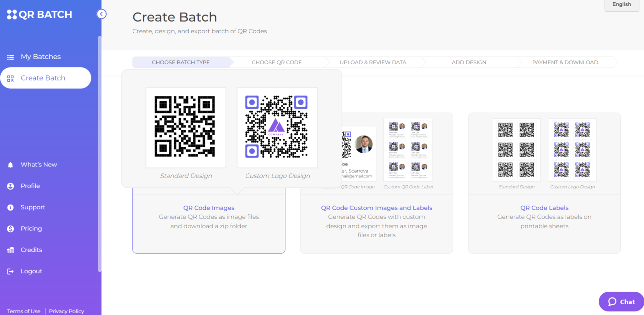The image size is (644, 315).
Task: Click the Logout arrow icon
Action: coord(11,271)
